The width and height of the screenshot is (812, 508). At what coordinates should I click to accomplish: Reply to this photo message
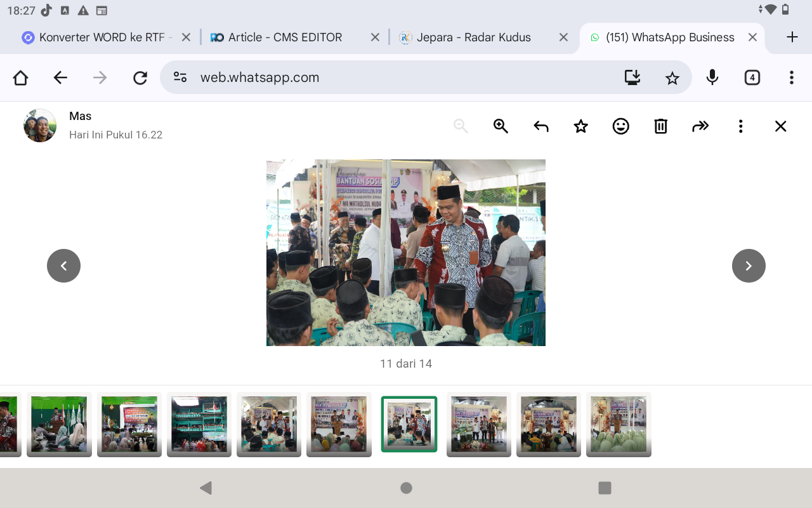(541, 126)
